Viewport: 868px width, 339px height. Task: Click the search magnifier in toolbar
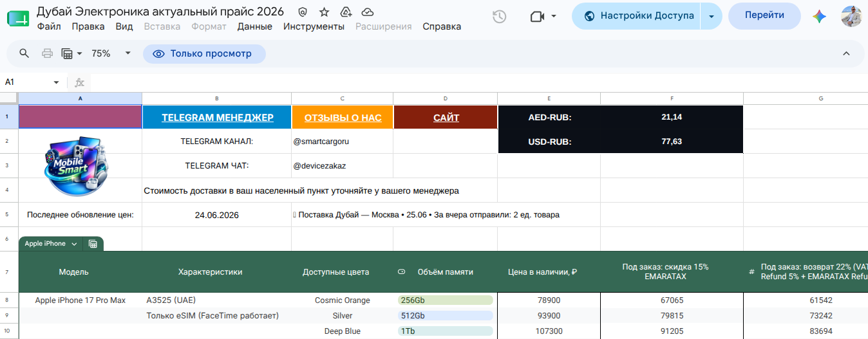[24, 53]
